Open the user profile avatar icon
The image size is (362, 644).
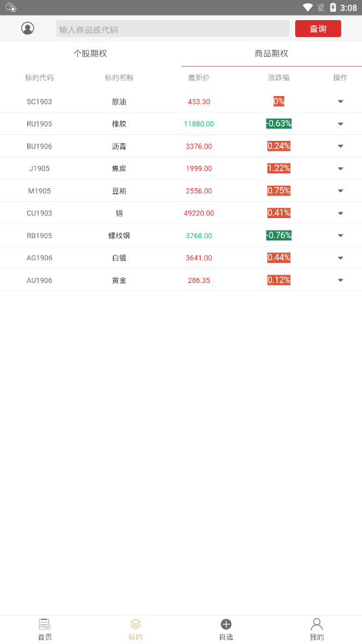click(x=27, y=29)
